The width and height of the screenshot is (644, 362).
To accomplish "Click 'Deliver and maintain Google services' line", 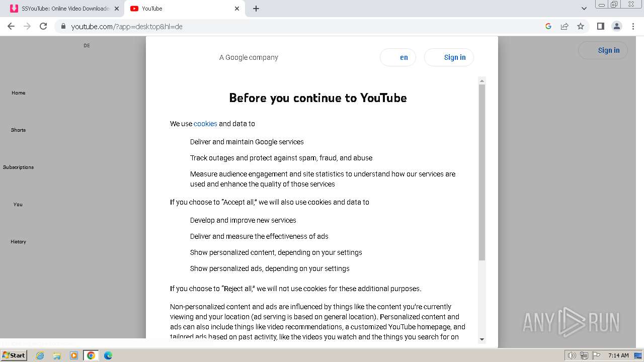I will click(247, 142).
